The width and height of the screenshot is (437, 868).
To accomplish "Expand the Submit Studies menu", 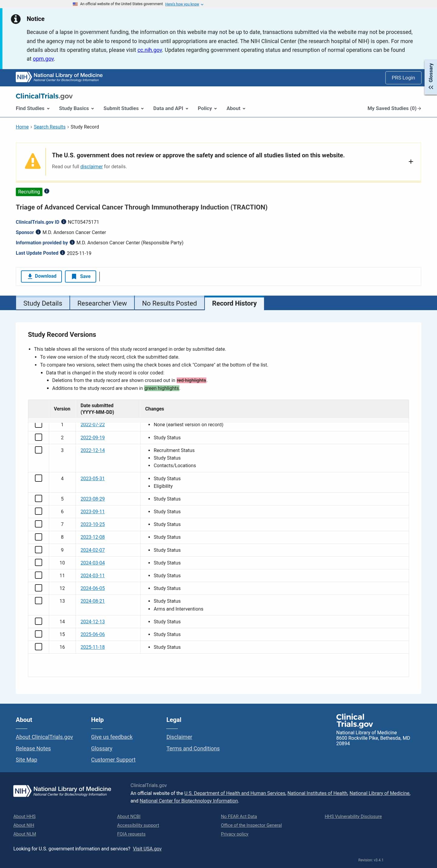I will [x=124, y=108].
